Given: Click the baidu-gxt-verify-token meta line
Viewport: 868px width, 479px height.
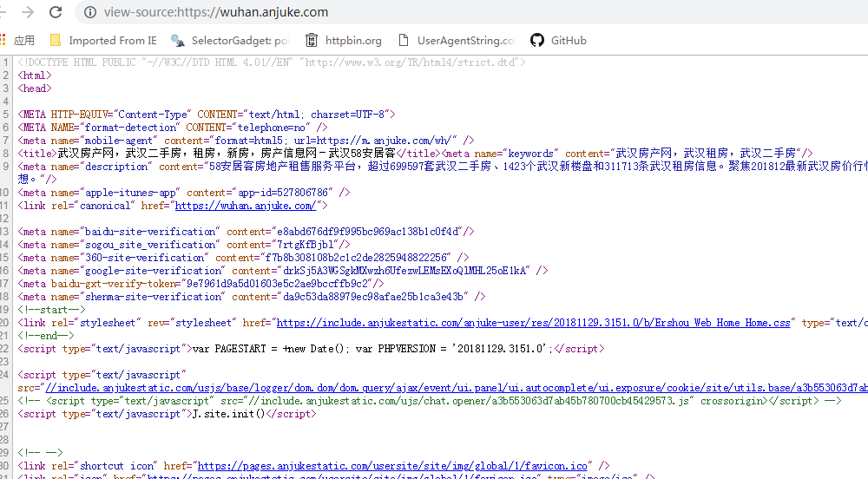Looking at the screenshot, I should pyautogui.click(x=201, y=284).
